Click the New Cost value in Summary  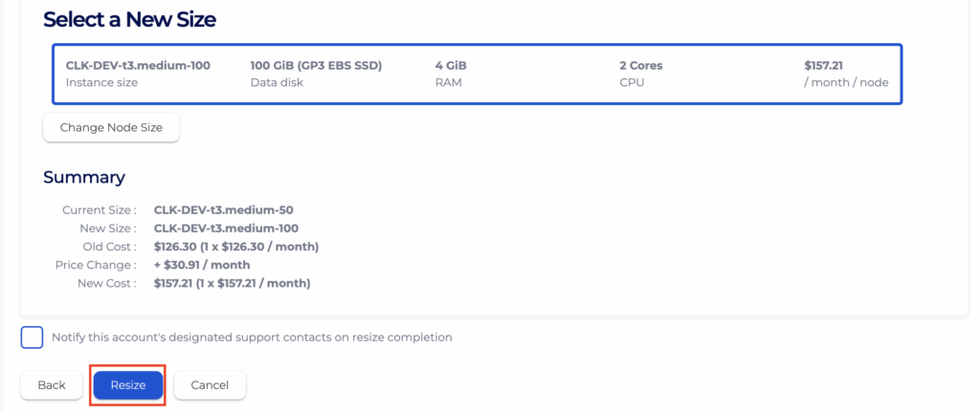[233, 283]
